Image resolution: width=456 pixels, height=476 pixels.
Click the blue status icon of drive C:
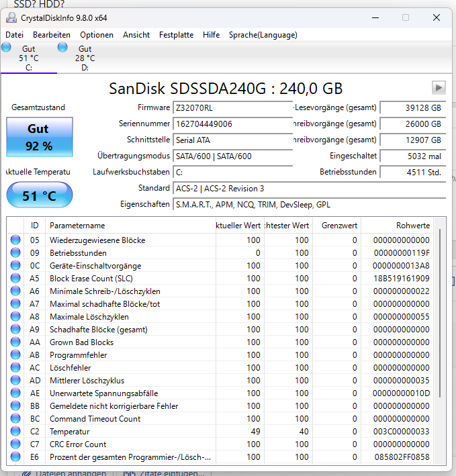coord(6,48)
